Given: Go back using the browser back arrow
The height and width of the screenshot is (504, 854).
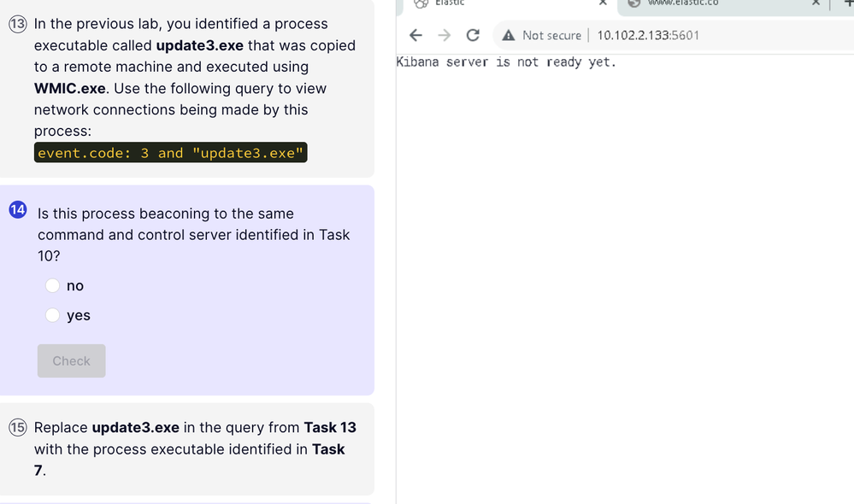Looking at the screenshot, I should (x=415, y=35).
